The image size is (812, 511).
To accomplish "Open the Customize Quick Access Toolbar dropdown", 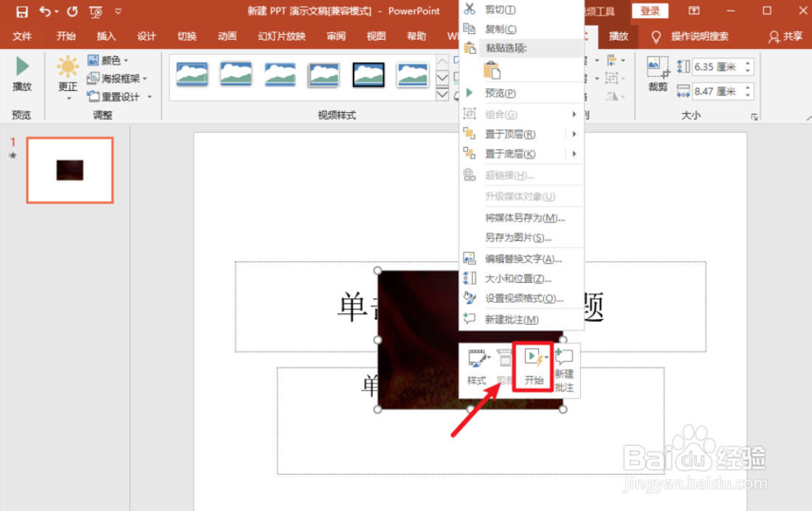I will coord(118,11).
